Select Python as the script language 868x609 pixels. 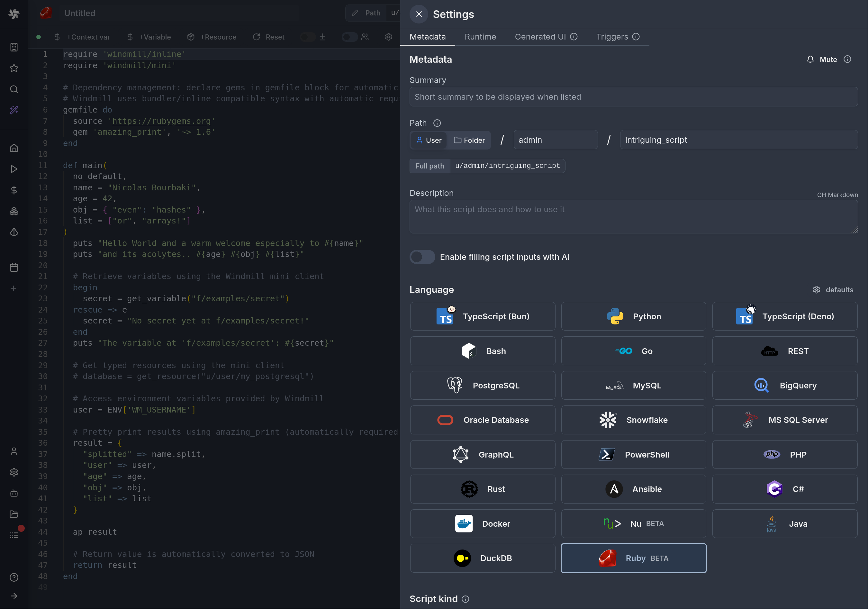click(x=633, y=316)
